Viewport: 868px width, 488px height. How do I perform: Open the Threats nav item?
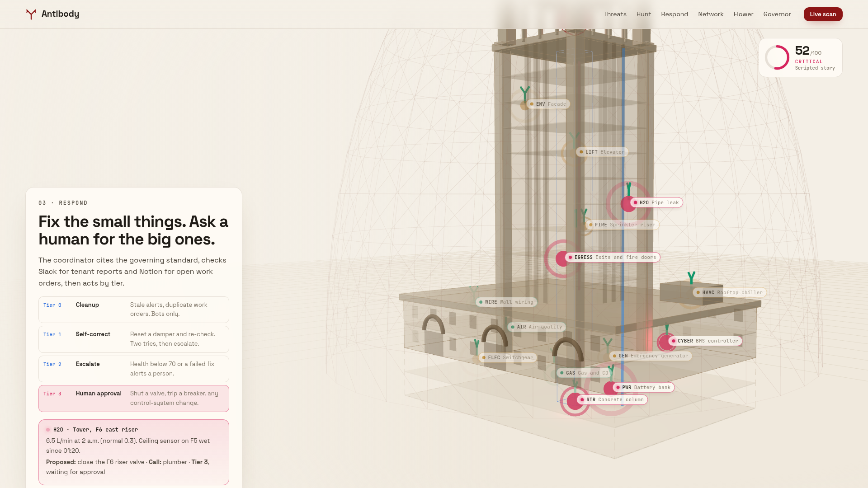[614, 14]
